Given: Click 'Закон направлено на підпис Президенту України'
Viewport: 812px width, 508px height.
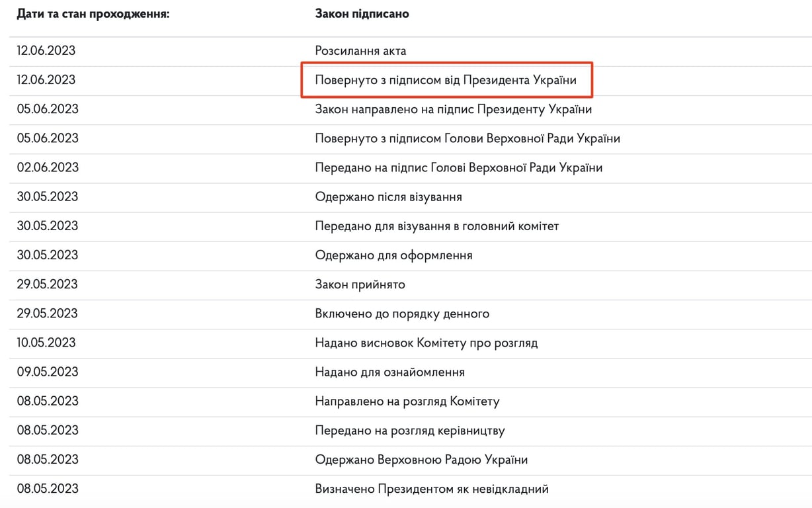Looking at the screenshot, I should tap(453, 109).
